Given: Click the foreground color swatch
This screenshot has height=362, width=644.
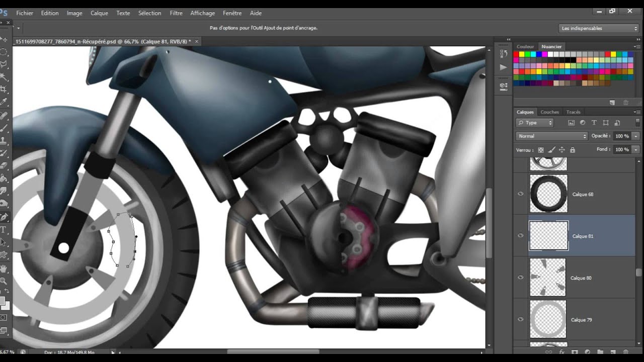Looking at the screenshot, I should click(x=3, y=302).
